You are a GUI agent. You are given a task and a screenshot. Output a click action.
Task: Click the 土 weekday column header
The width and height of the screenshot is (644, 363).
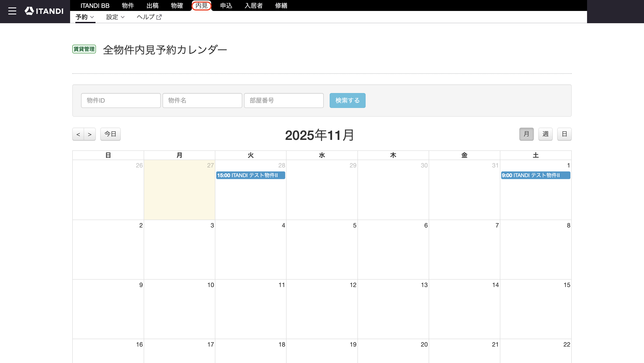[536, 155]
